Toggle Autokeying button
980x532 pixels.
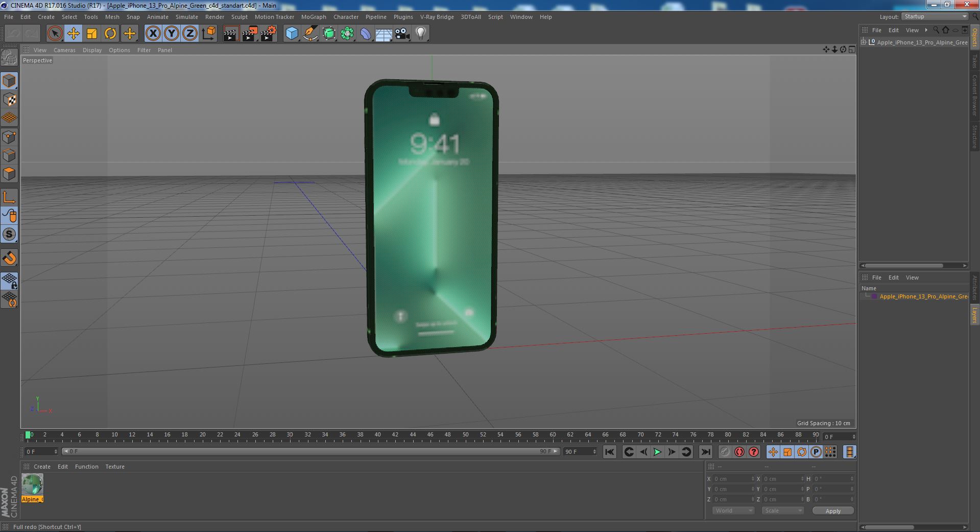(739, 452)
